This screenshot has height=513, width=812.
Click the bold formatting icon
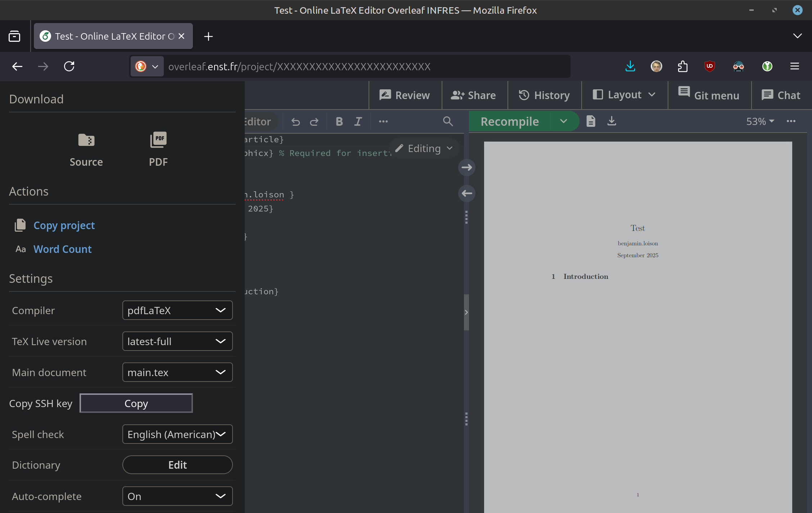pos(339,121)
